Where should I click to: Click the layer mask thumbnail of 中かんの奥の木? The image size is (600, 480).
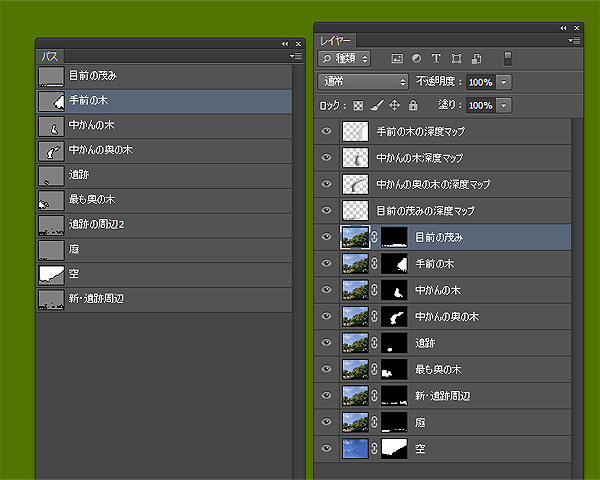point(395,316)
